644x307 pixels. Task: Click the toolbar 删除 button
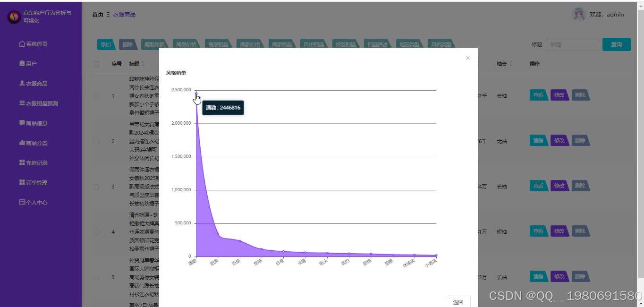coord(128,44)
